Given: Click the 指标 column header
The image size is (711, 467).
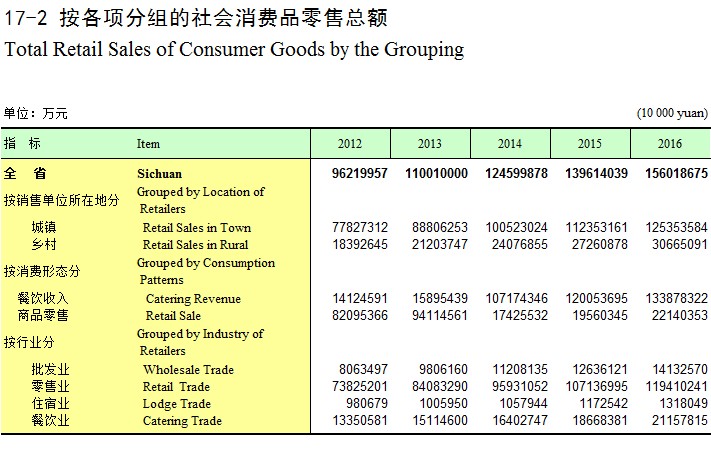Looking at the screenshot, I should 22,143.
